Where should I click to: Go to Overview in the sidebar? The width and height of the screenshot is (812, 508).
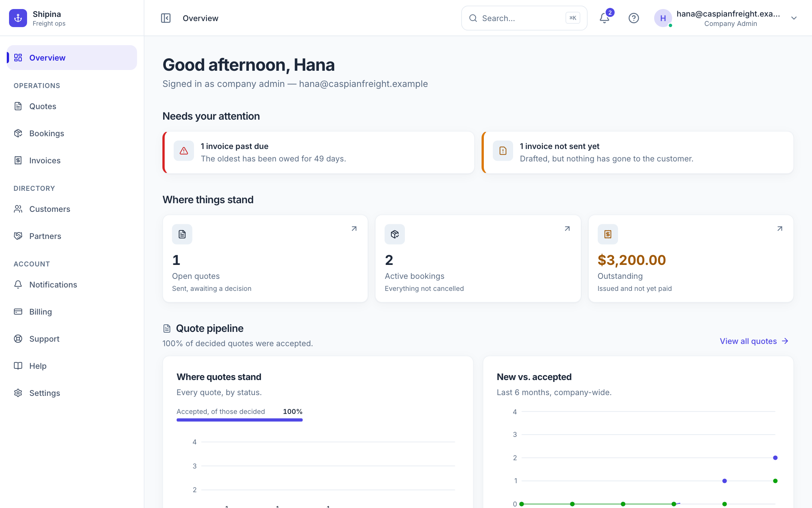[x=72, y=58]
